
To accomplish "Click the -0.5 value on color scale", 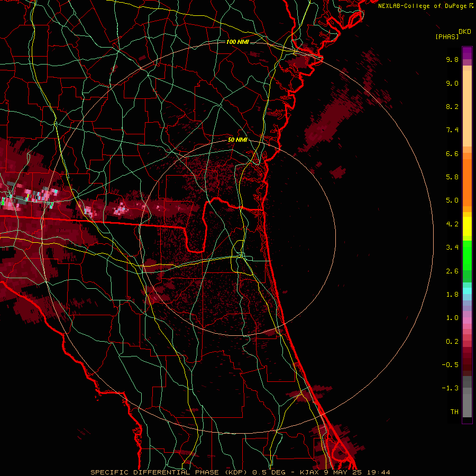I will 450,365.
